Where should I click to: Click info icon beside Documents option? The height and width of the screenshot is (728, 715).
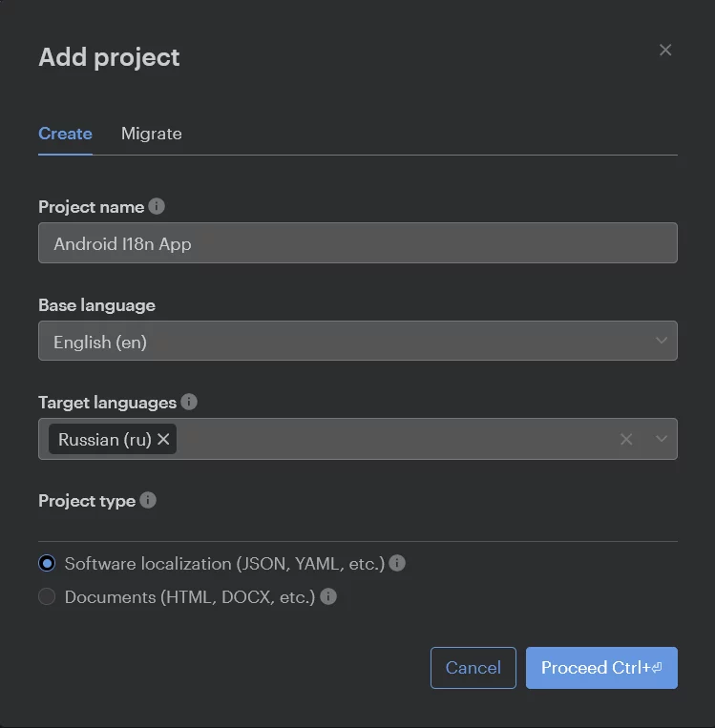coord(328,596)
